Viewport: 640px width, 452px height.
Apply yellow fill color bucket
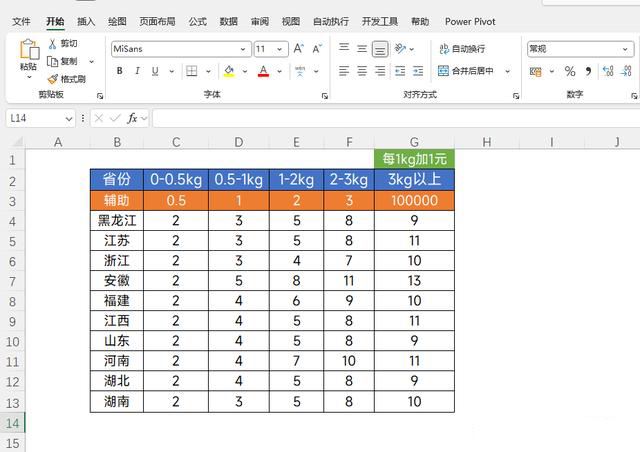pyautogui.click(x=229, y=71)
